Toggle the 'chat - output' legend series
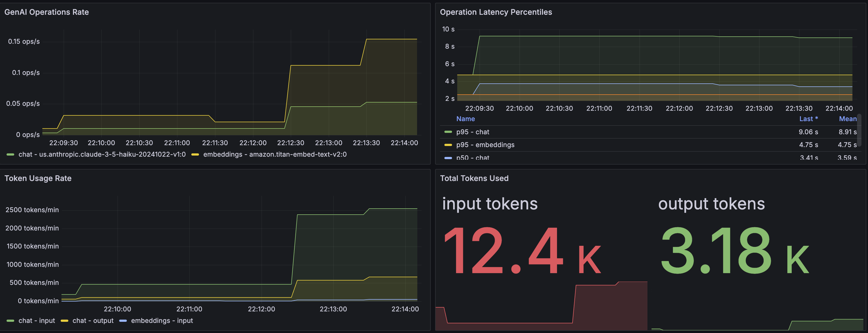 (93, 320)
